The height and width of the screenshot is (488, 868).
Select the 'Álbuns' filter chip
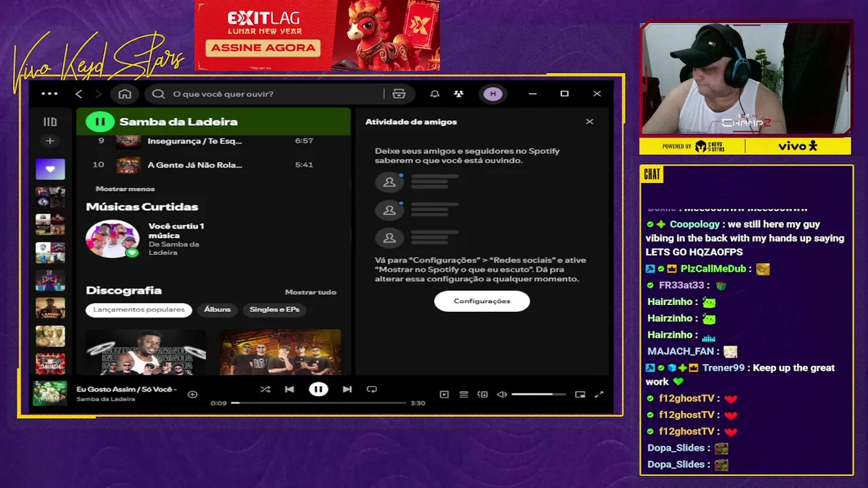coord(218,310)
